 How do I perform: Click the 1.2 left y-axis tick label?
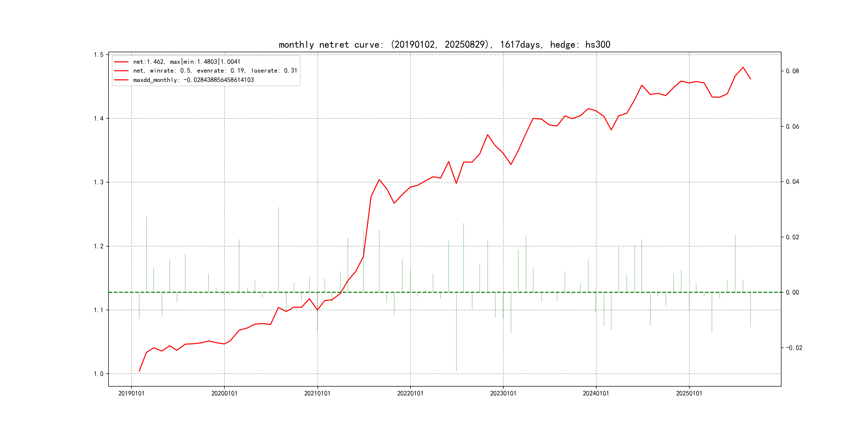98,246
